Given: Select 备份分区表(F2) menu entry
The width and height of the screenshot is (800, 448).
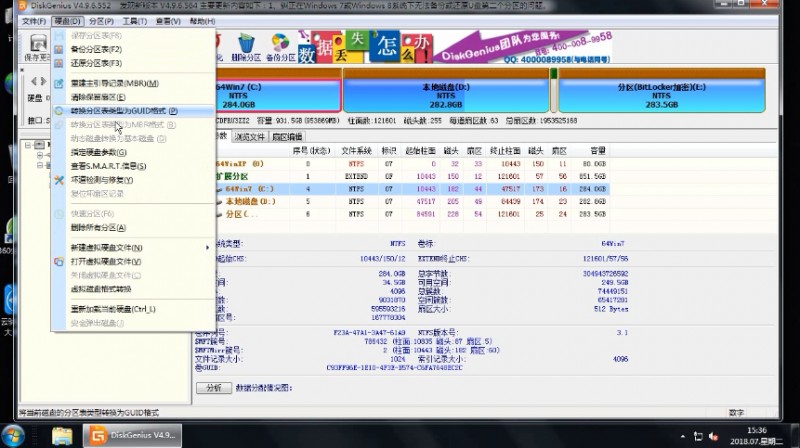Looking at the screenshot, I should (133, 49).
